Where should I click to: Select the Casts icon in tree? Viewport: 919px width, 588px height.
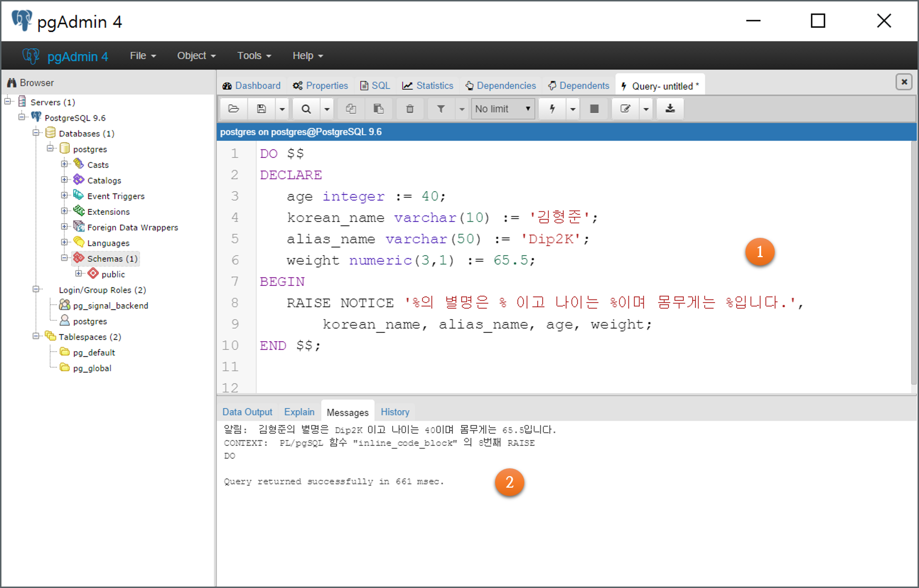pos(79,164)
